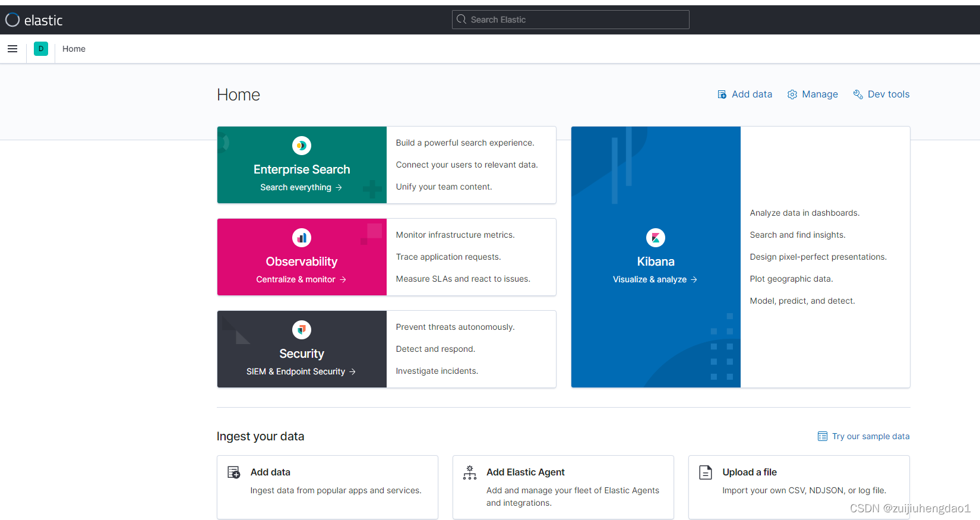
Task: Click 'Investigate incidents.' text
Action: pyautogui.click(x=437, y=371)
